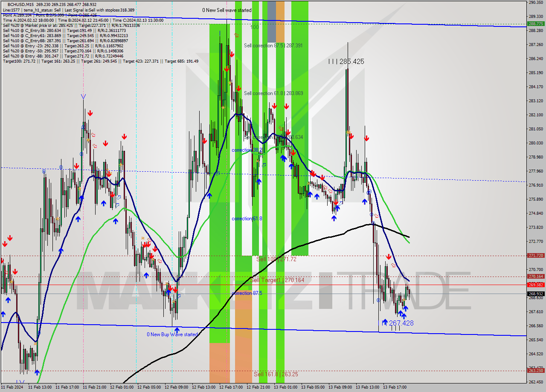
Task: Click the green 288.775 price tag on axis
Action: (536, 24)
